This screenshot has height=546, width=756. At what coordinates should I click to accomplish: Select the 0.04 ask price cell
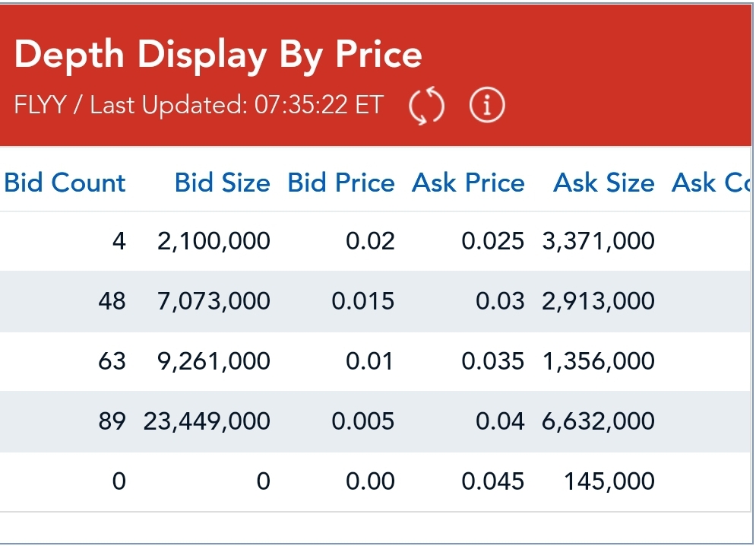tap(499, 421)
